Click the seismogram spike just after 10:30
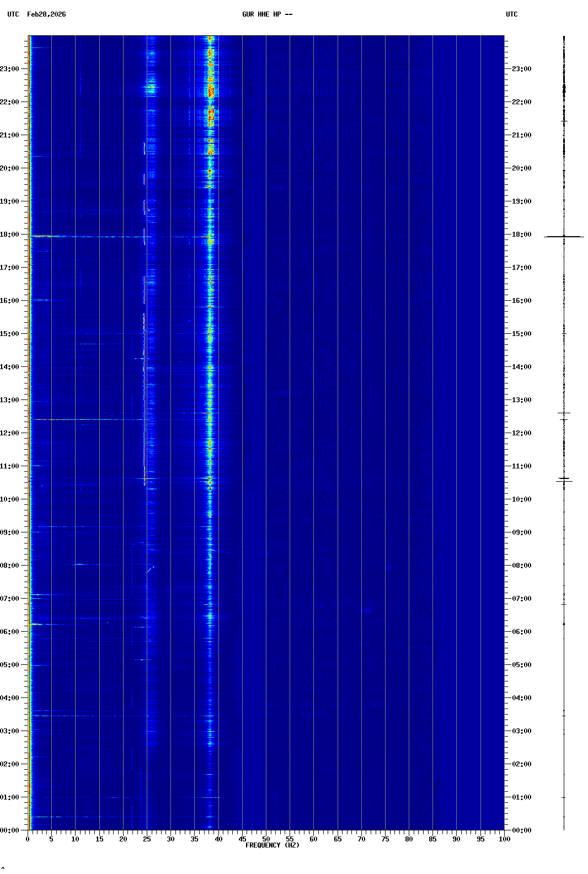Screen dimensions: 588x874 [564, 479]
